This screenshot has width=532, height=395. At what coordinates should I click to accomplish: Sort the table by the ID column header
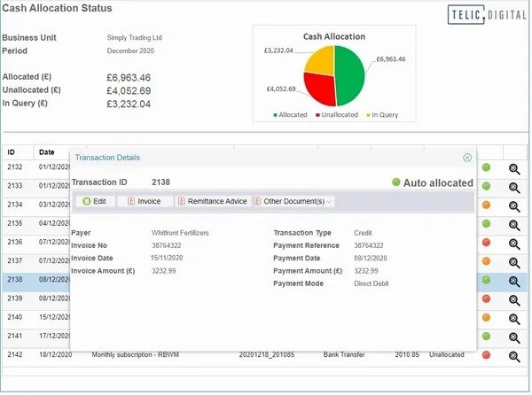tap(13, 151)
